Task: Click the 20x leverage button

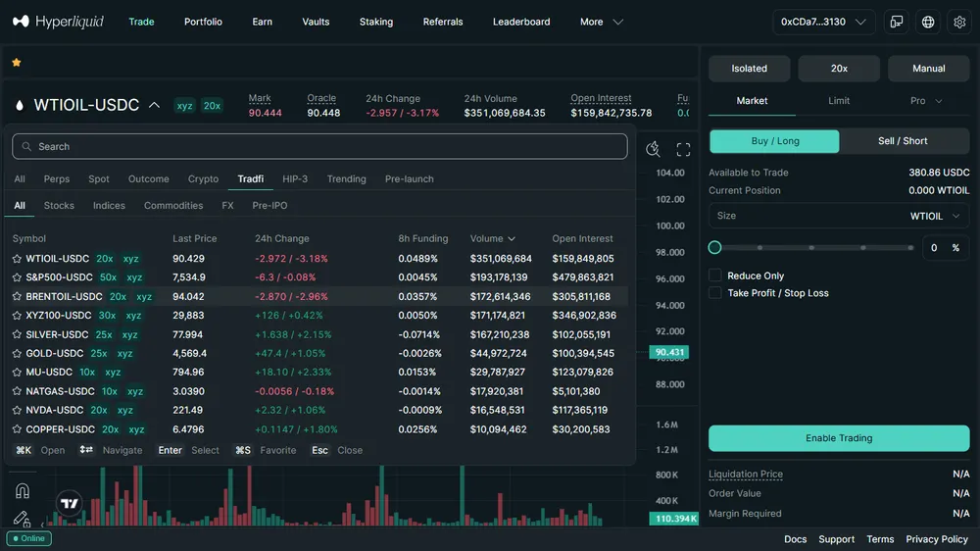Action: [839, 69]
